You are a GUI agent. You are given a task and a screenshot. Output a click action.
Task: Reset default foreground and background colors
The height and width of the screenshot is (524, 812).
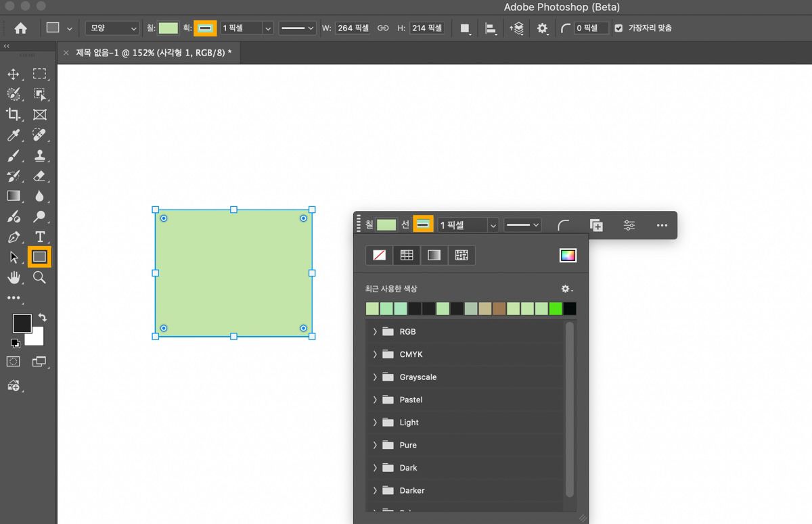pyautogui.click(x=16, y=343)
